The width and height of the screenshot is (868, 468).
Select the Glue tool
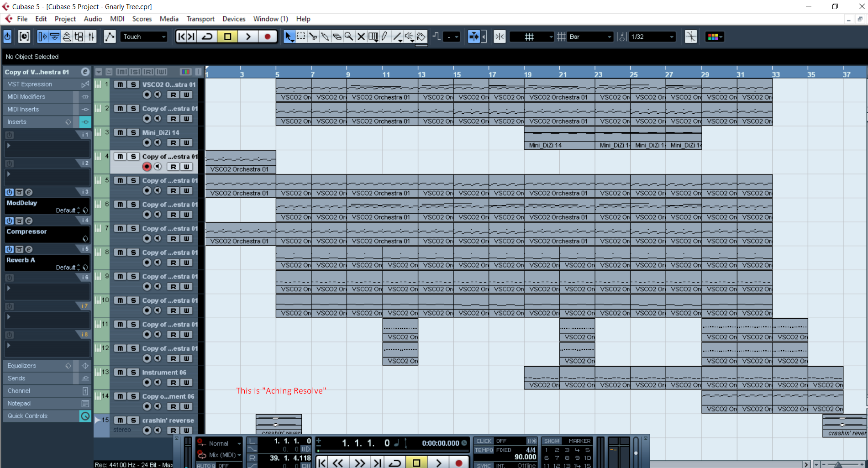[325, 37]
